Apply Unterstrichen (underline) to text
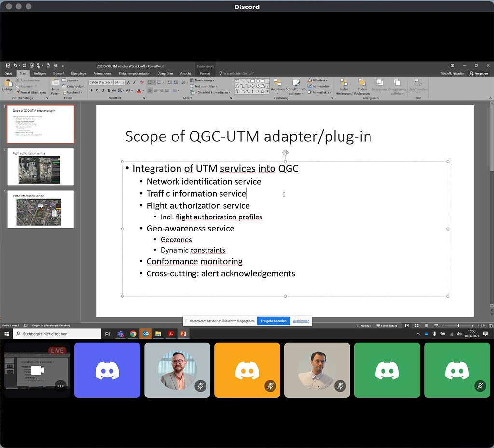494x448 pixels. pos(102,90)
